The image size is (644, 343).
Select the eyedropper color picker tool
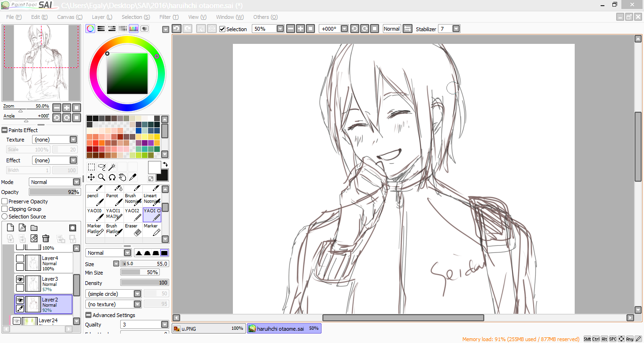point(133,177)
